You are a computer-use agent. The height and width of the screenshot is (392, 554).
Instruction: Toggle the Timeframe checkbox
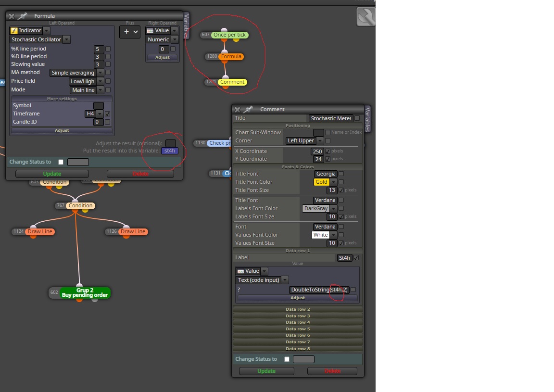point(107,114)
